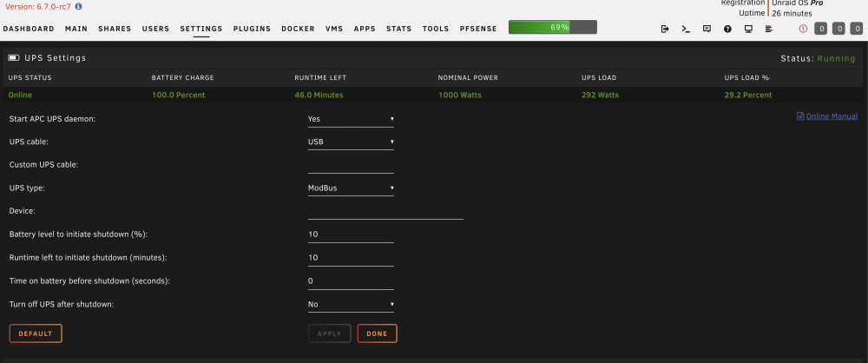Click the second notification counter box
The image size is (868, 363).
click(x=838, y=29)
